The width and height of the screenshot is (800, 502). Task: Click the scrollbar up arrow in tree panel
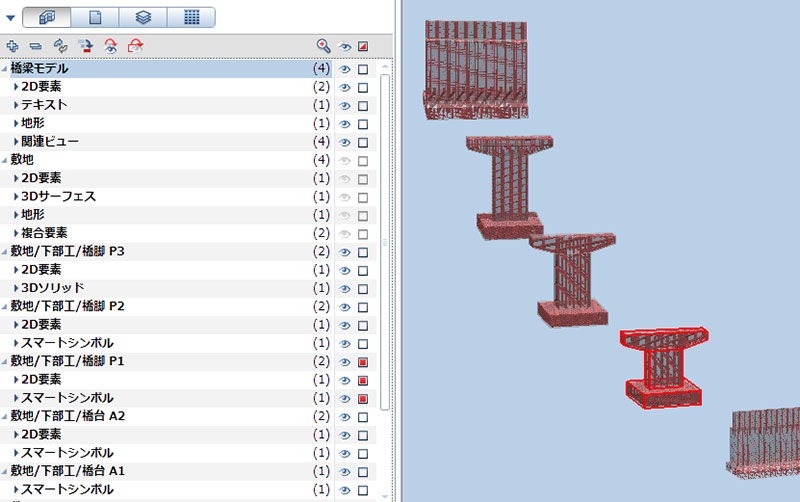[385, 67]
